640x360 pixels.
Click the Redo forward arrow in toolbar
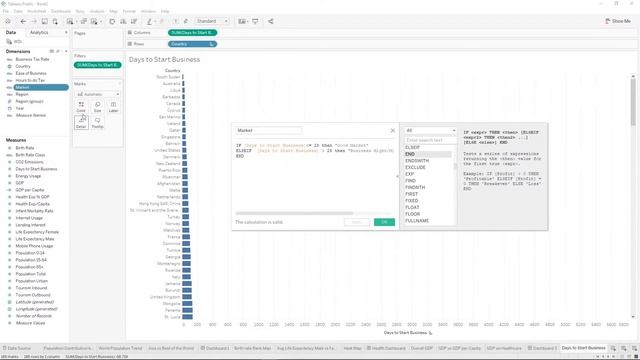click(33, 21)
